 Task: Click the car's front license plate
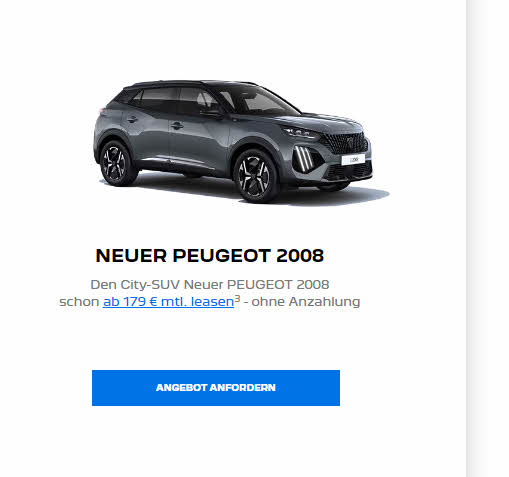coord(353,160)
